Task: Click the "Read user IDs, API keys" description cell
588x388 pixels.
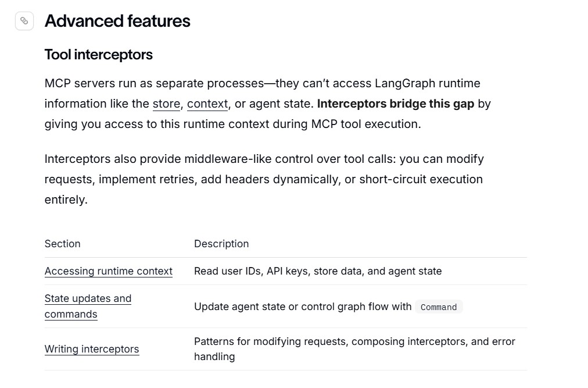Action: point(318,271)
